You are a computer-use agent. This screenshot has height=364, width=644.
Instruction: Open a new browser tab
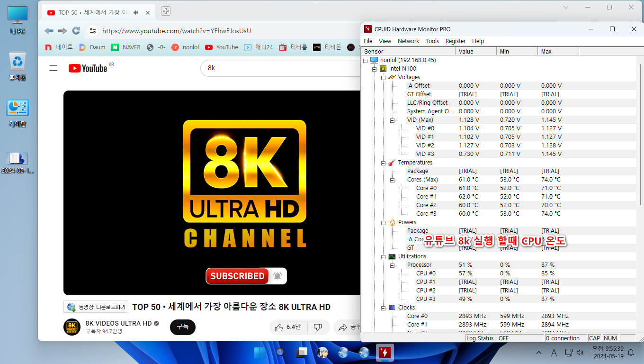166,11
